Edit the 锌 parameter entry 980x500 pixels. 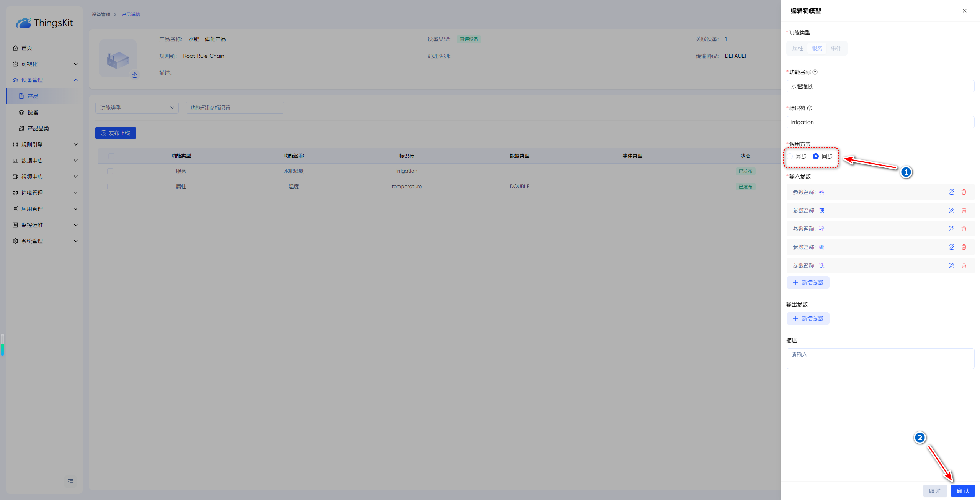pyautogui.click(x=951, y=229)
